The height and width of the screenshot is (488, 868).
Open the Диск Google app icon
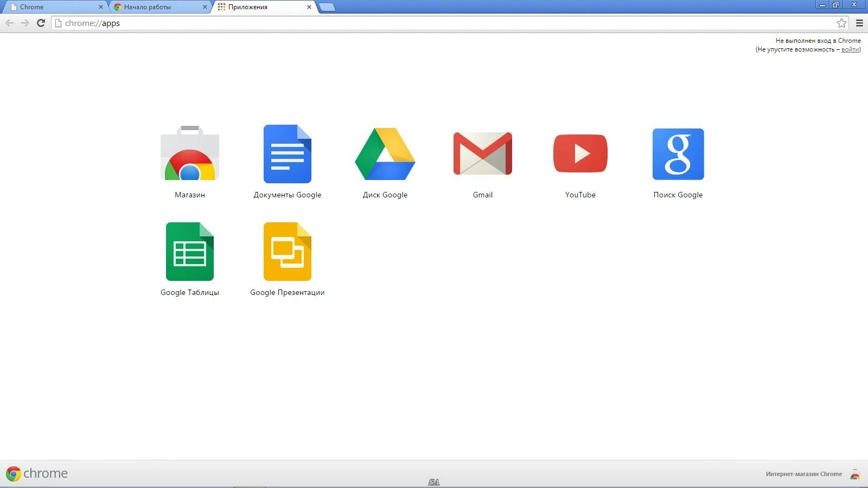coord(385,154)
